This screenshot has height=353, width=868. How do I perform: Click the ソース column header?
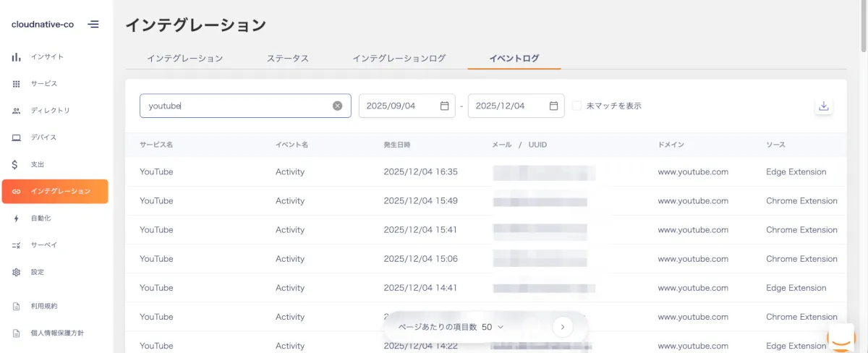[775, 145]
